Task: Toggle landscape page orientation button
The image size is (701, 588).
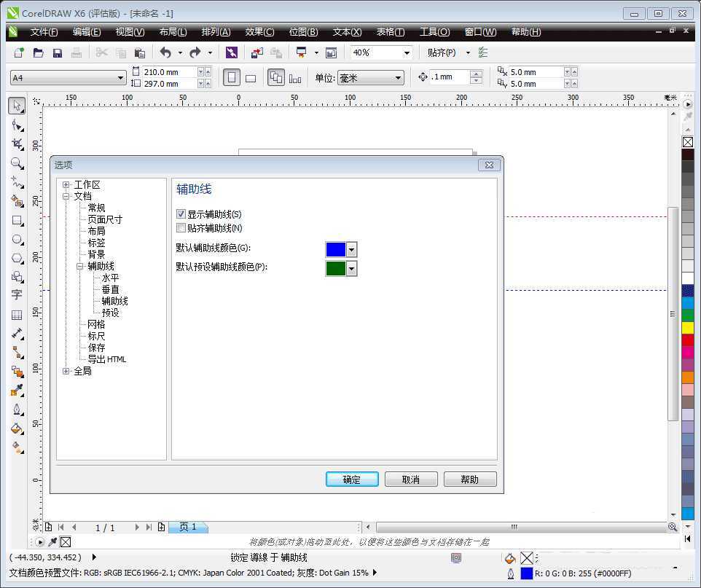Action: point(251,78)
